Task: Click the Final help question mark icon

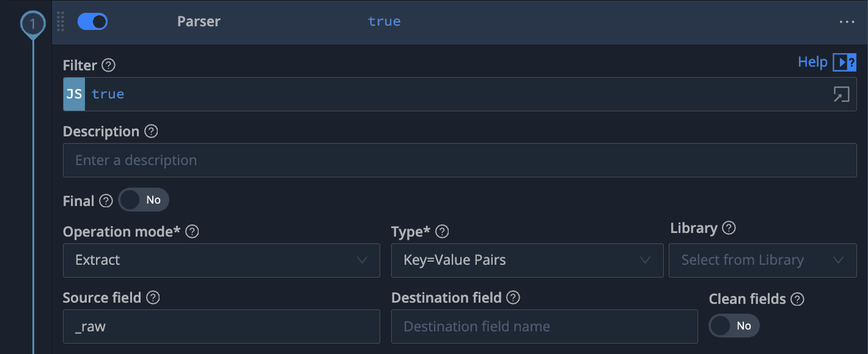Action: tap(106, 201)
